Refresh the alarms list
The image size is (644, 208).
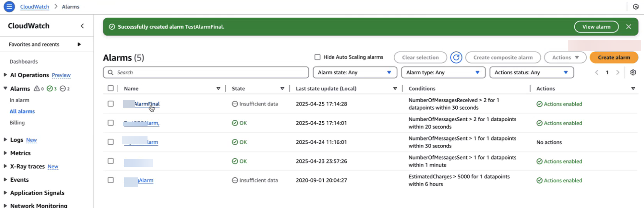(456, 57)
